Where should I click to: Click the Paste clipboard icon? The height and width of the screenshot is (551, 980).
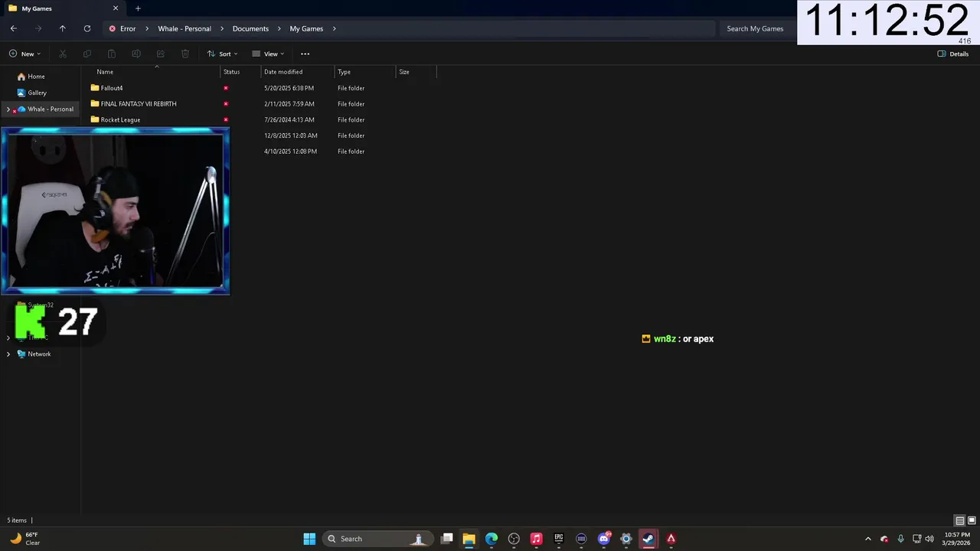112,54
